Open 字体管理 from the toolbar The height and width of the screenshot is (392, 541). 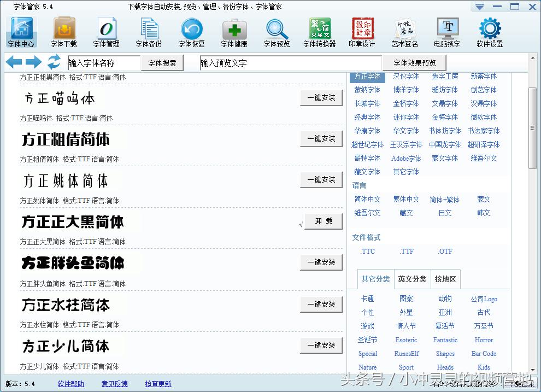click(x=106, y=32)
